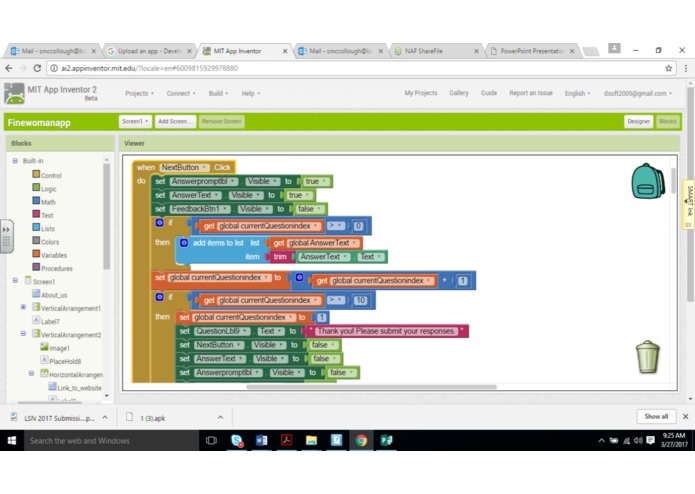Reload the App Inventor page
Screen dimensions: 695x494
click(x=37, y=68)
